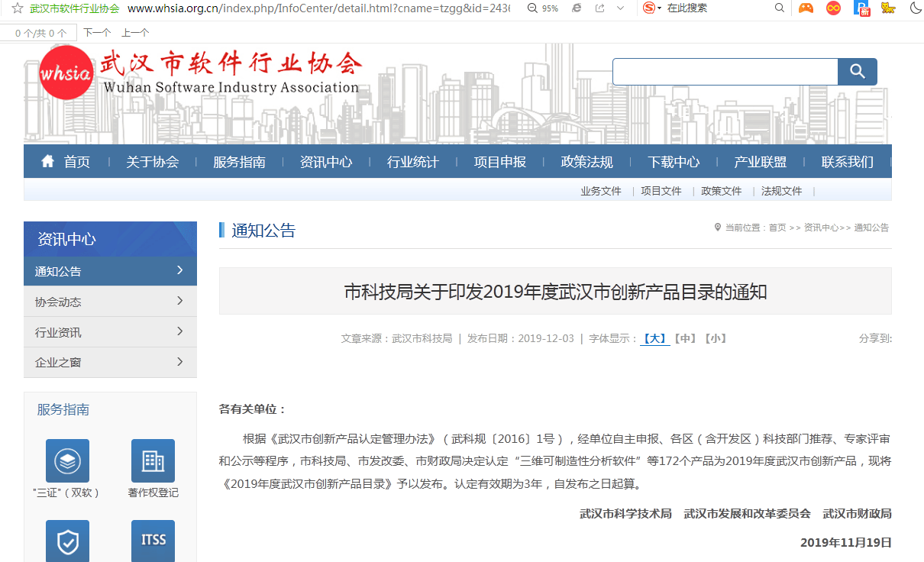Open 政策法规 navigation menu
The height and width of the screenshot is (562, 924).
tap(586, 162)
